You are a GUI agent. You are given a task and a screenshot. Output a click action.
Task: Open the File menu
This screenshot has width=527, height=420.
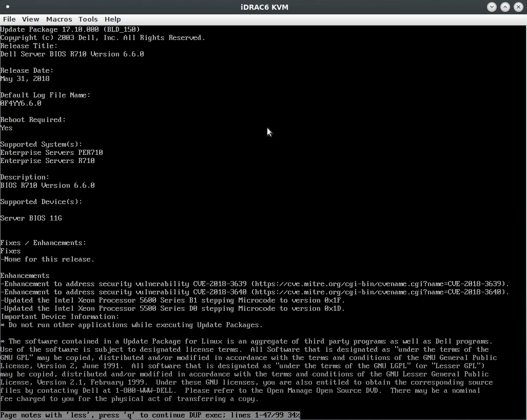pos(9,19)
